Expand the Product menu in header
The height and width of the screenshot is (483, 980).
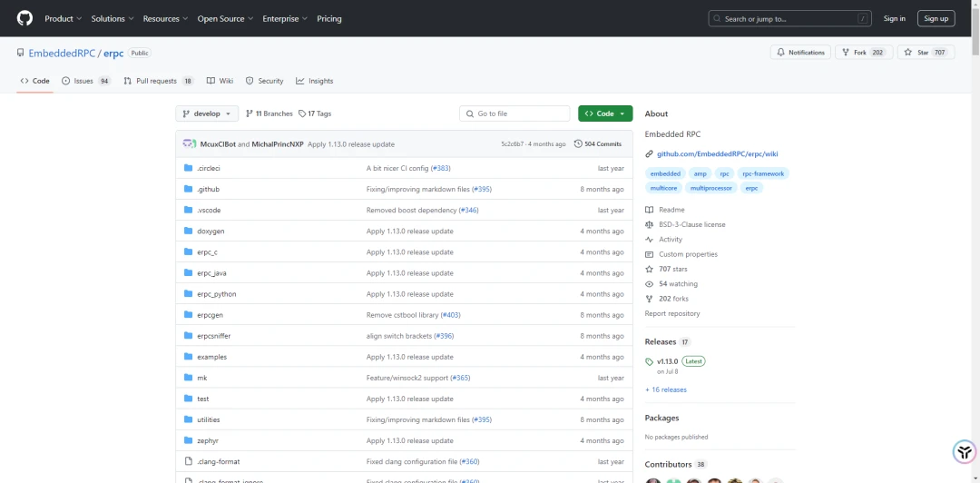pos(63,18)
